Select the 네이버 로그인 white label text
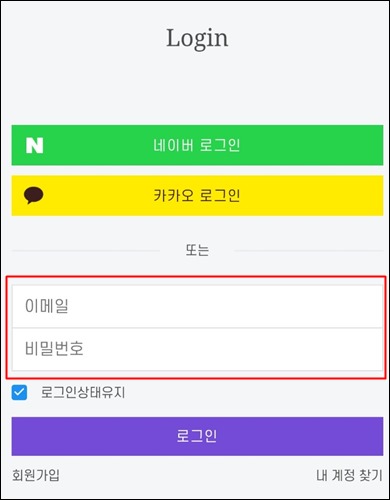Screen dimensions: 390x500 click(197, 145)
